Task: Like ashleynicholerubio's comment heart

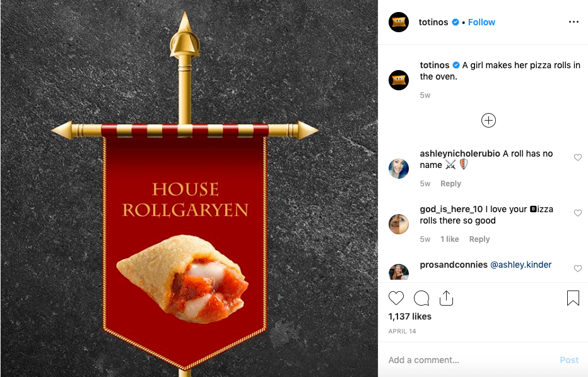Action: 578,157
